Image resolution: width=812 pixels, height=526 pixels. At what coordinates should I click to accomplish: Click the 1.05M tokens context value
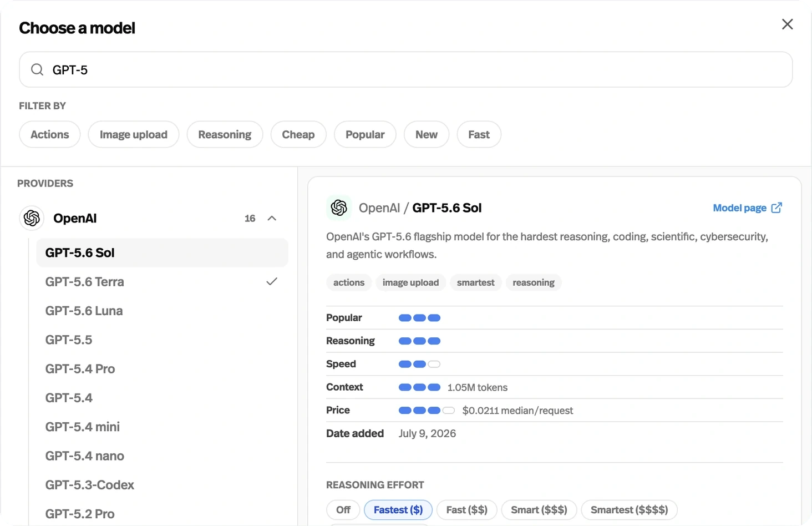tap(478, 387)
